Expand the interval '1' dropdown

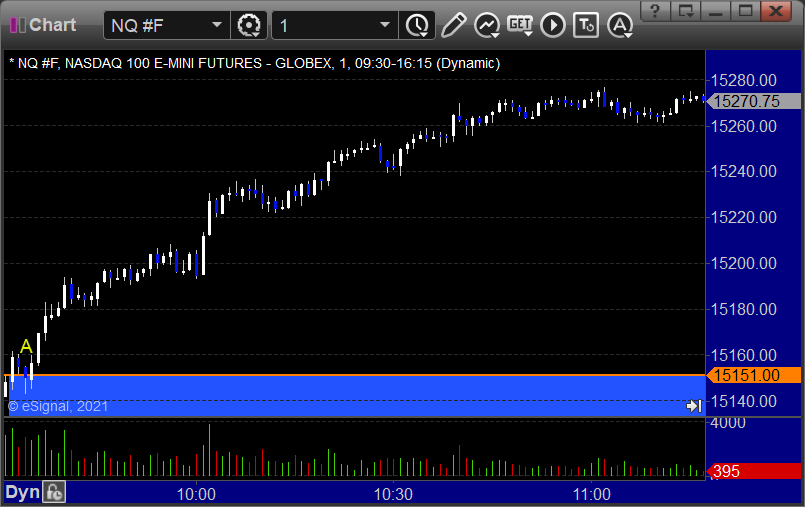point(385,25)
